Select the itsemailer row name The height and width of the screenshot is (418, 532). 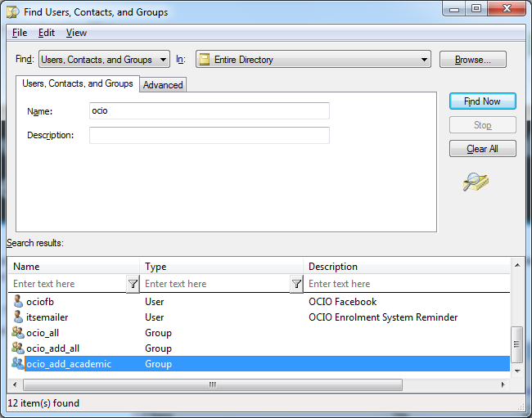[47, 317]
